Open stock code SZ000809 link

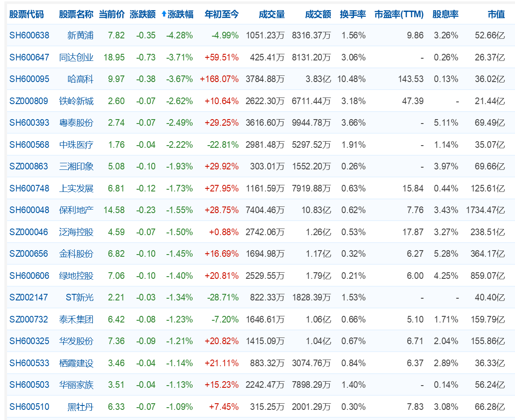[x=29, y=101]
